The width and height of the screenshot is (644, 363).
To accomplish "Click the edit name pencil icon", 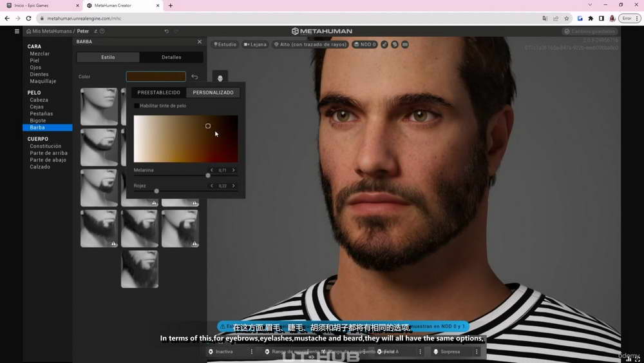I will tap(95, 31).
